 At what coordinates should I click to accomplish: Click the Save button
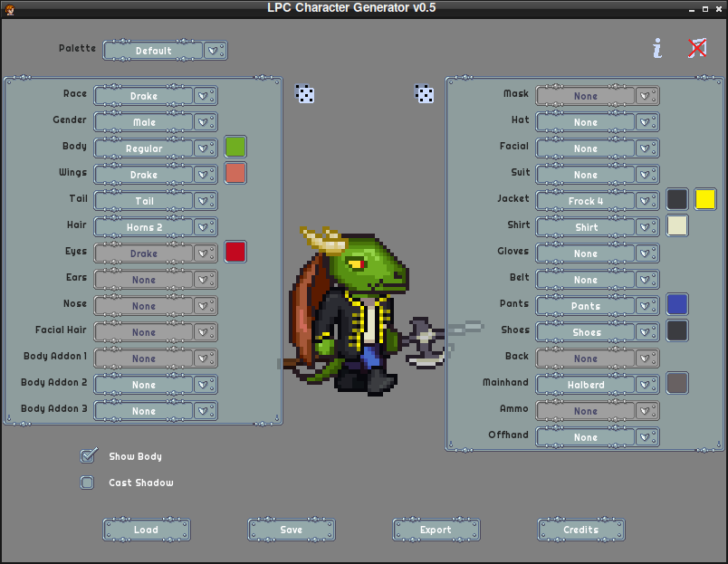(291, 530)
